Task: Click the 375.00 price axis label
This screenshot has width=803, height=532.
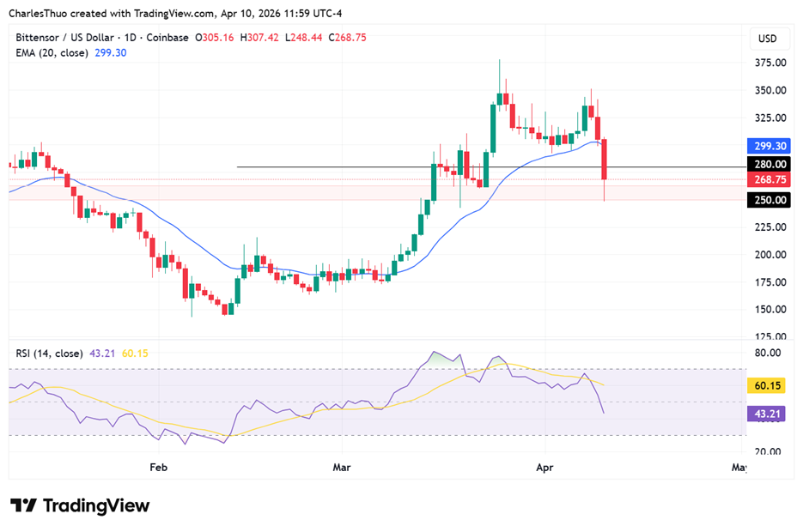Action: click(770, 63)
